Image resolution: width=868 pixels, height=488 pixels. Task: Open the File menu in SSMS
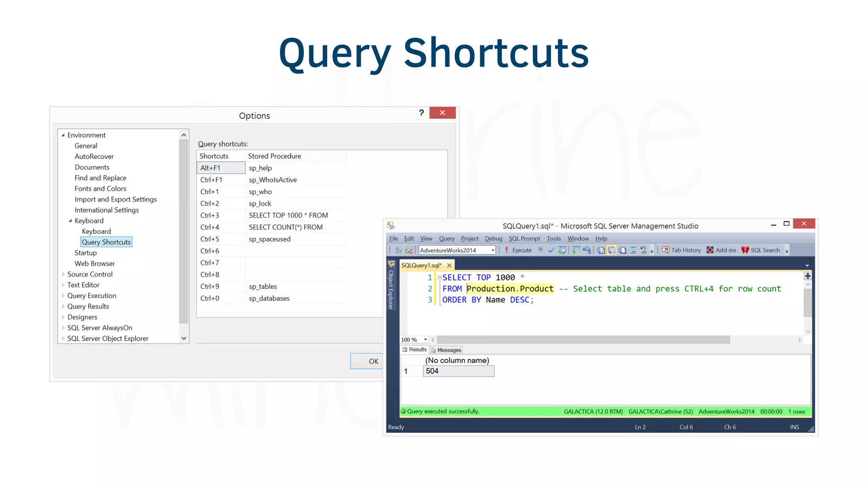coord(393,238)
